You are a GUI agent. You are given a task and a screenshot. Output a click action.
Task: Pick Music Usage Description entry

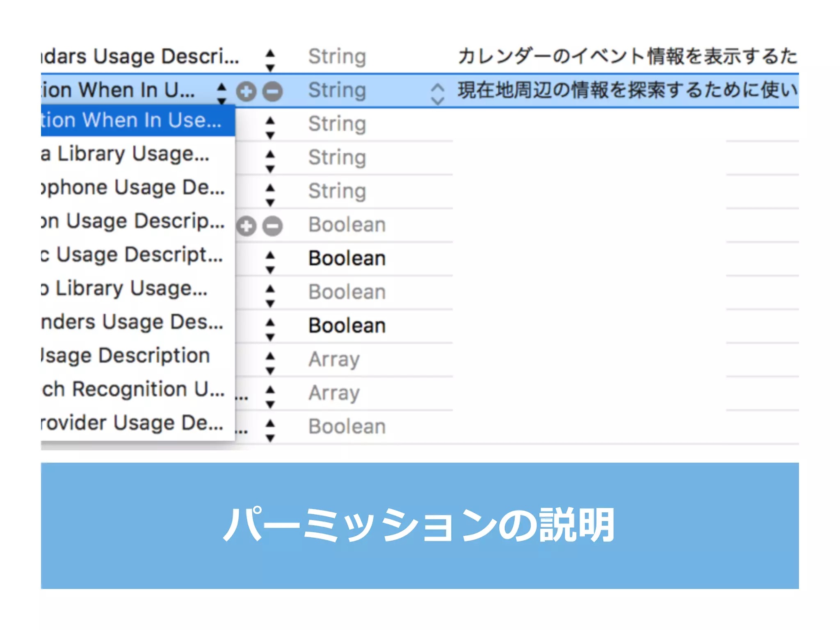(x=131, y=255)
